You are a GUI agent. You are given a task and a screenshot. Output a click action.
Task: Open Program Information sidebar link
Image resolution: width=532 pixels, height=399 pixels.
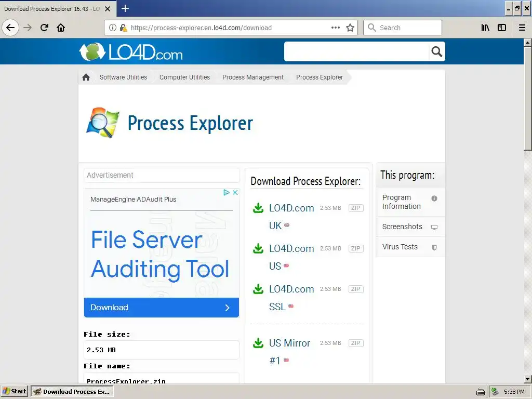(x=410, y=202)
